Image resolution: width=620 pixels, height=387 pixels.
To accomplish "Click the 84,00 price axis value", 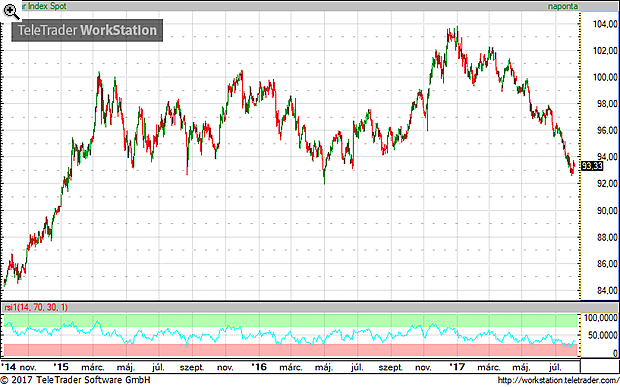I will click(x=607, y=291).
